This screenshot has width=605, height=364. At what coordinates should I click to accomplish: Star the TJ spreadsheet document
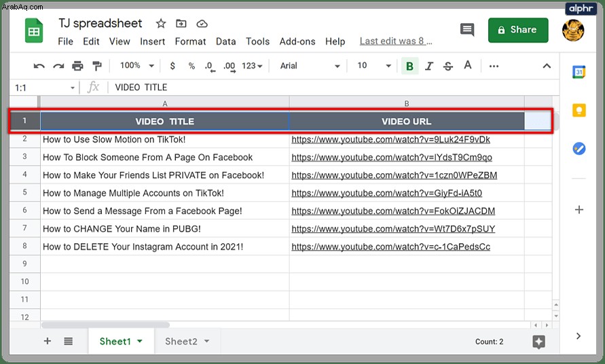click(161, 24)
